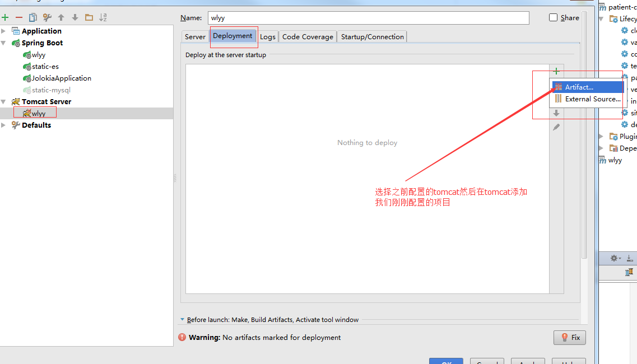637x364 pixels.
Task: Select the Maven lifecycle goal starting with 'si'
Action: tap(633, 113)
